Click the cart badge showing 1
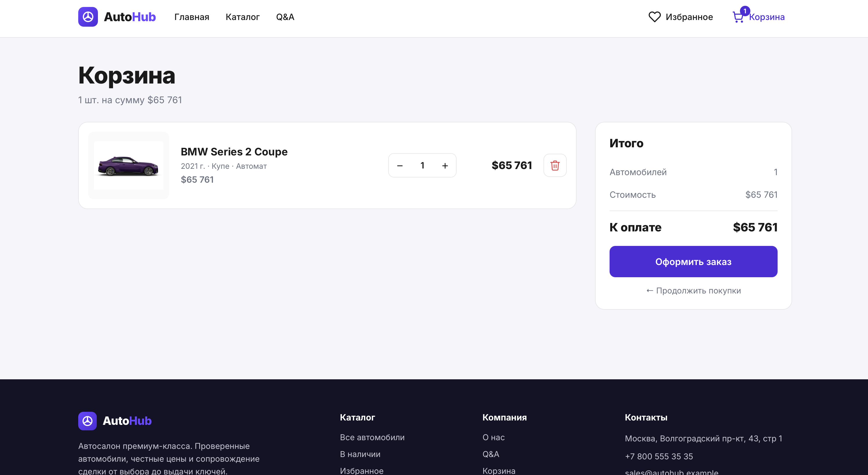The width and height of the screenshot is (868, 475). (745, 11)
